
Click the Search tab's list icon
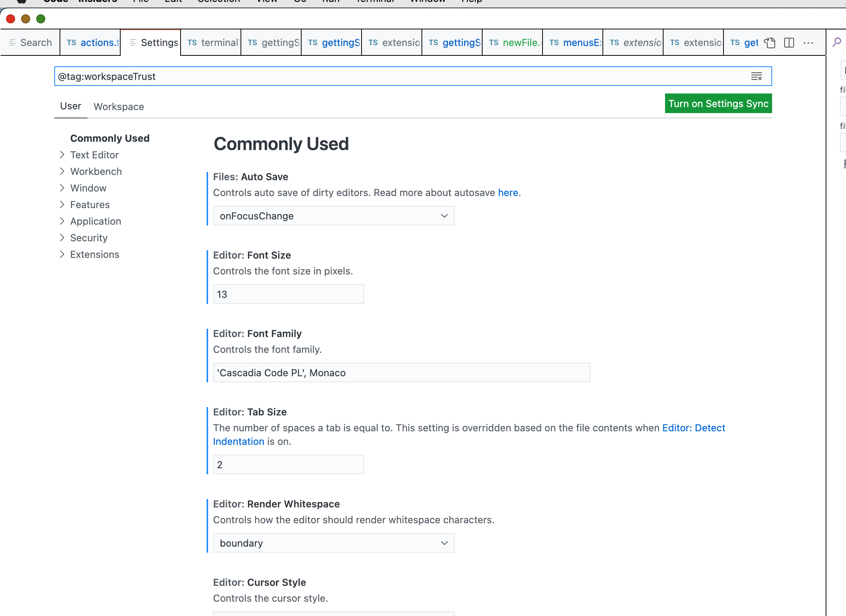[x=12, y=43]
